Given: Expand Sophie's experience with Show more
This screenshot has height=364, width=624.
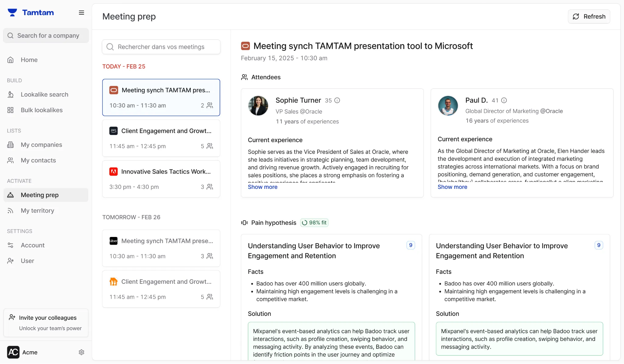Looking at the screenshot, I should [x=262, y=187].
